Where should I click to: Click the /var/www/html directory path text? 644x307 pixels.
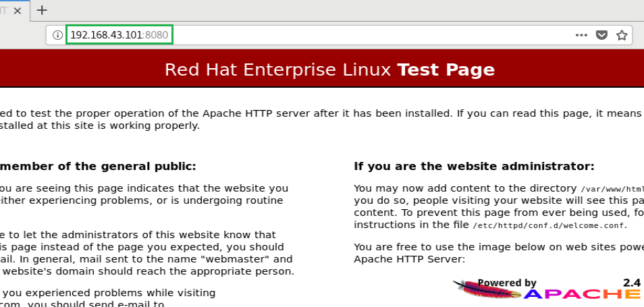click(612, 189)
